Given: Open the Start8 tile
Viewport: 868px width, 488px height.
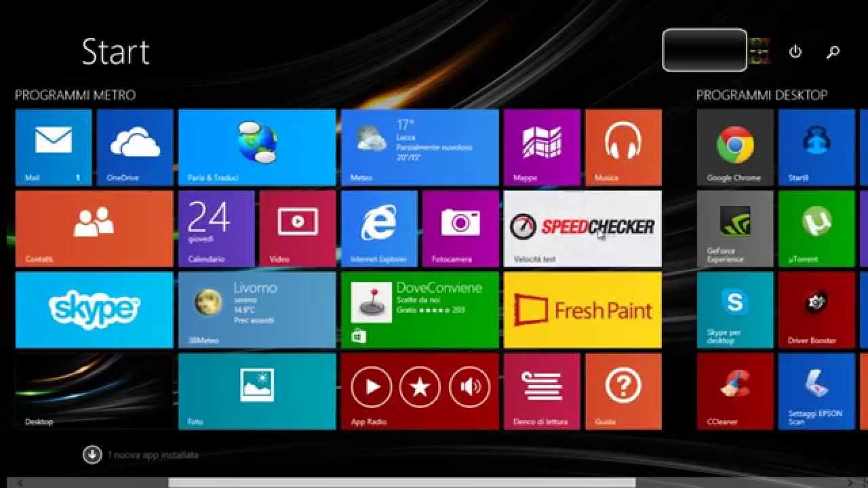Looking at the screenshot, I should tap(816, 148).
